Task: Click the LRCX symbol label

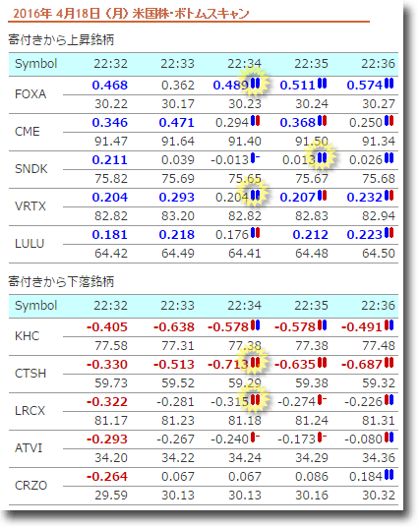Action: point(30,411)
